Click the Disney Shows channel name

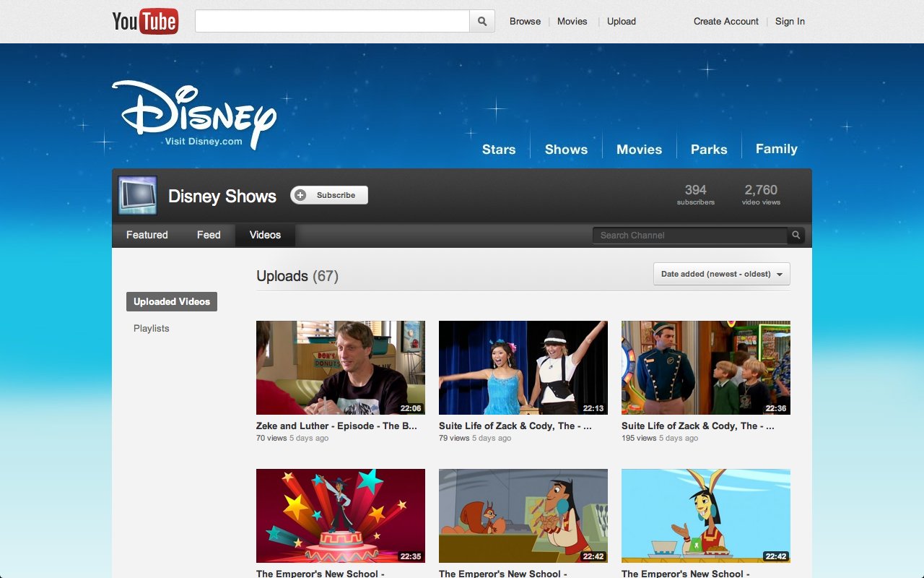click(x=222, y=196)
